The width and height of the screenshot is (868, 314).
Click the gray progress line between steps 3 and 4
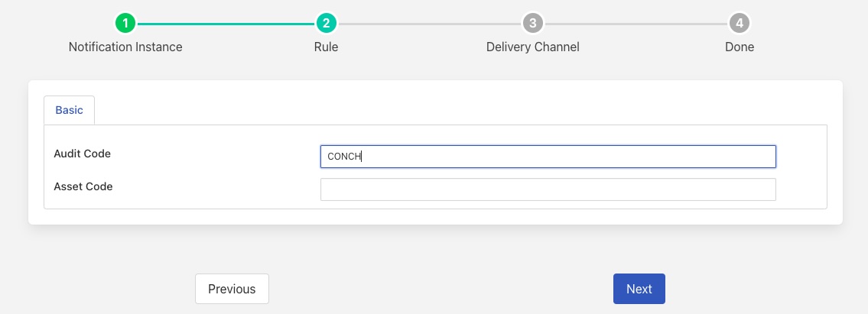(x=636, y=24)
